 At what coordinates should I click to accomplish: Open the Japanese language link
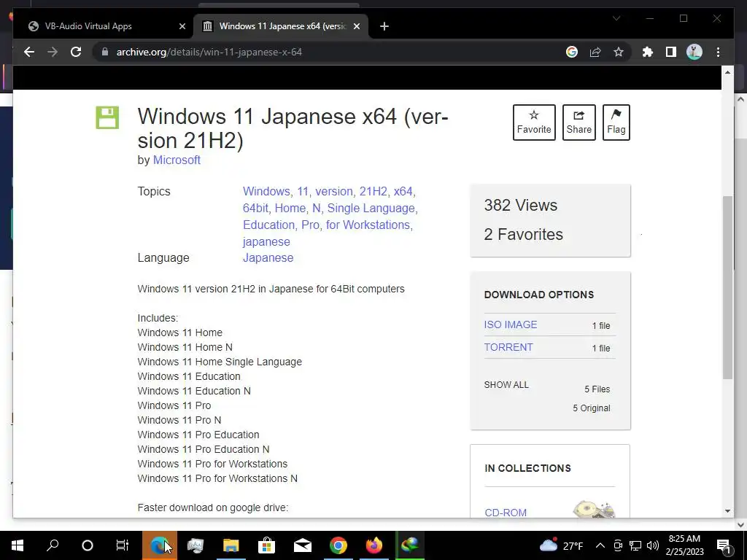pos(268,257)
